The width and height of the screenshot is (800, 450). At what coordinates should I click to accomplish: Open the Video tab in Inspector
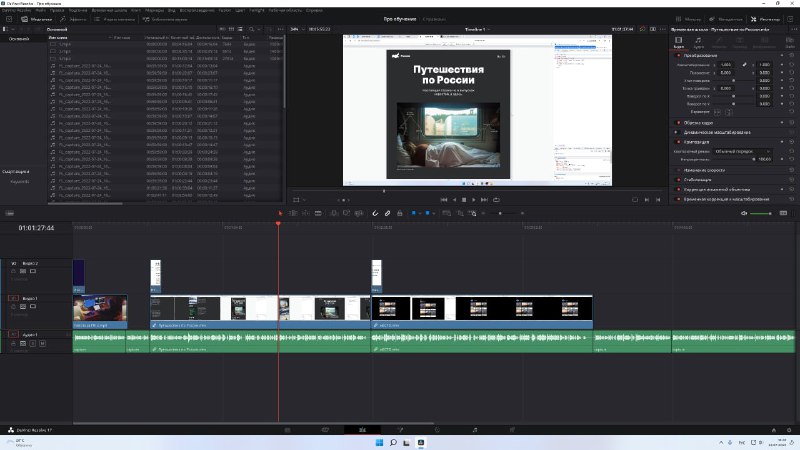(x=679, y=42)
